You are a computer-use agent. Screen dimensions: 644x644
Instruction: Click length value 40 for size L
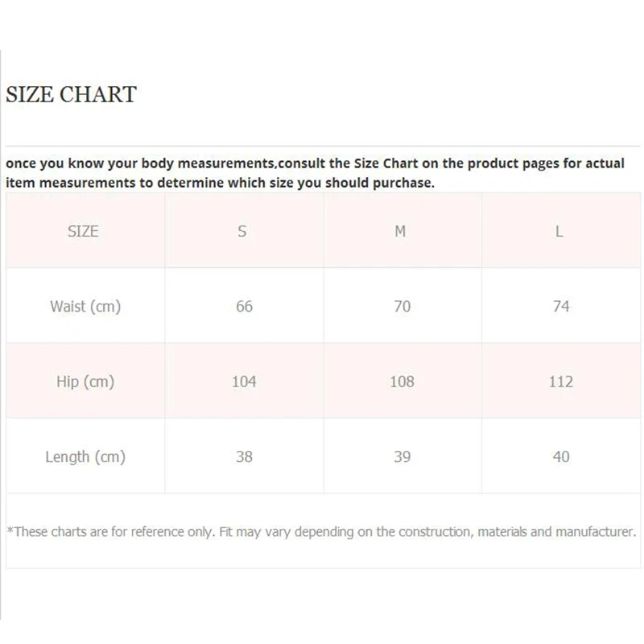[561, 456]
